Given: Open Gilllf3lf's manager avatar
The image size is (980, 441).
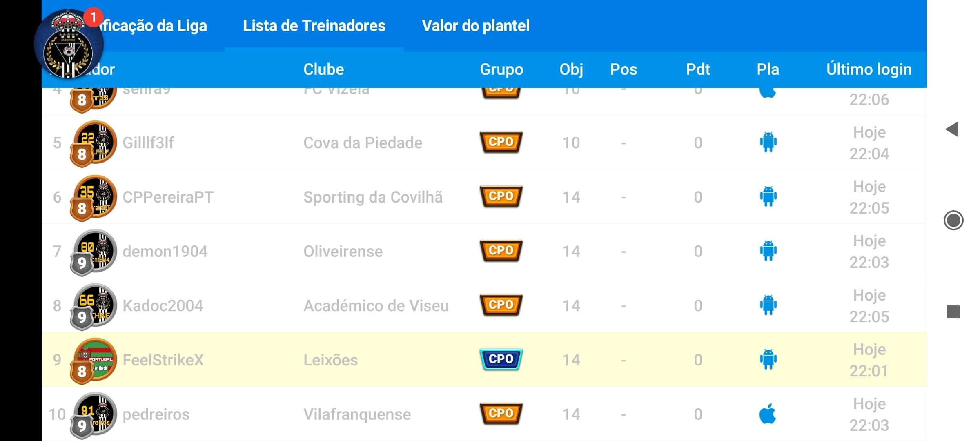Looking at the screenshot, I should pyautogui.click(x=94, y=144).
